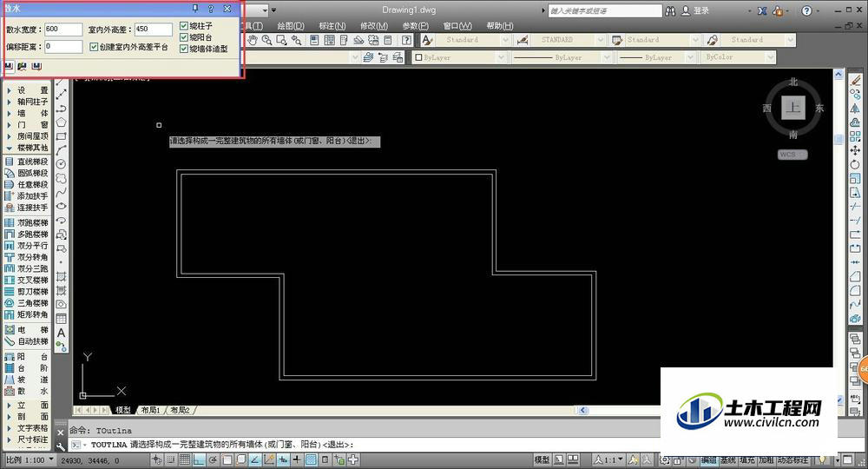
Task: Open the Layer Properties Manager icon
Action: (x=368, y=57)
